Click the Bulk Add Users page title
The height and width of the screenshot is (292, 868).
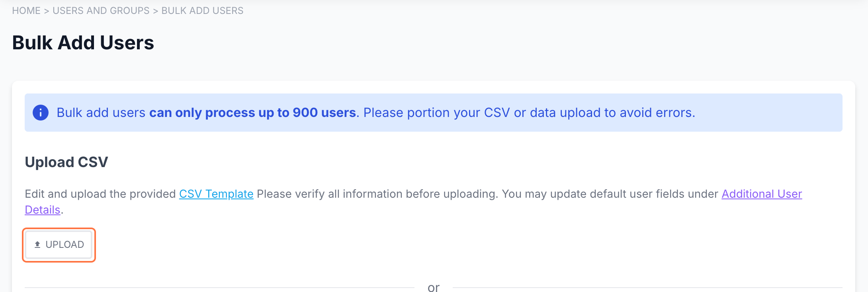coord(83,43)
